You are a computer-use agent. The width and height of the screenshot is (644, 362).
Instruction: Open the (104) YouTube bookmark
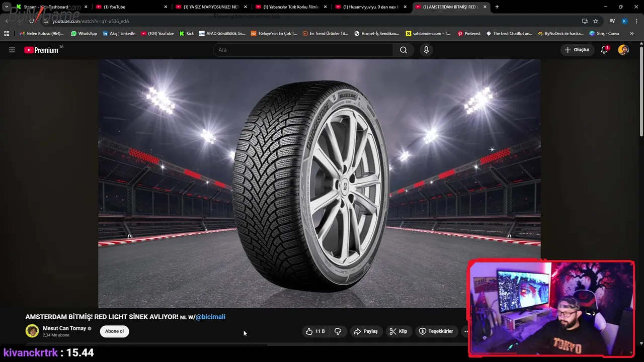click(157, 34)
